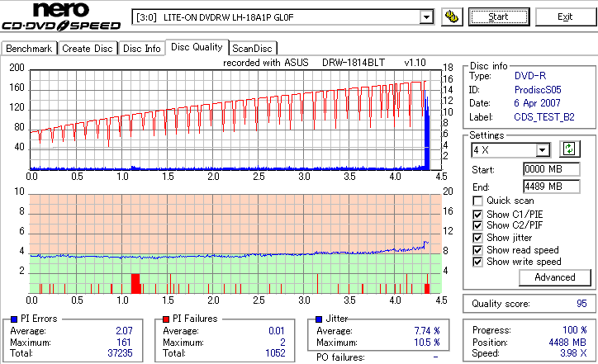Click the Quality score value 95
Image resolution: width=598 pixels, height=364 pixels.
point(581,304)
